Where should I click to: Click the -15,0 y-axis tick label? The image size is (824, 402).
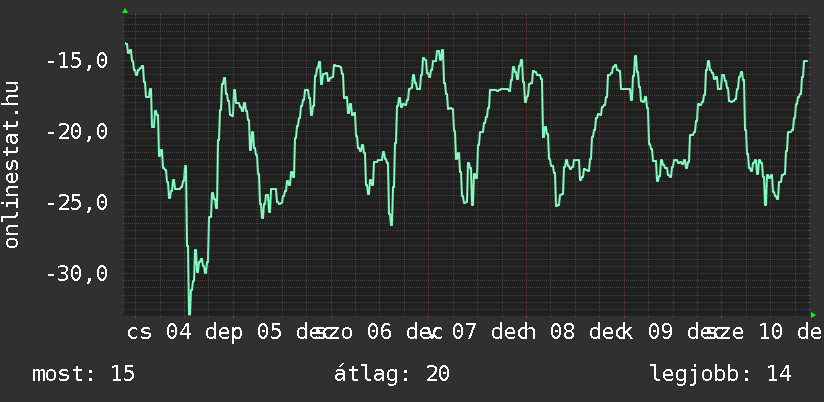[x=77, y=61]
